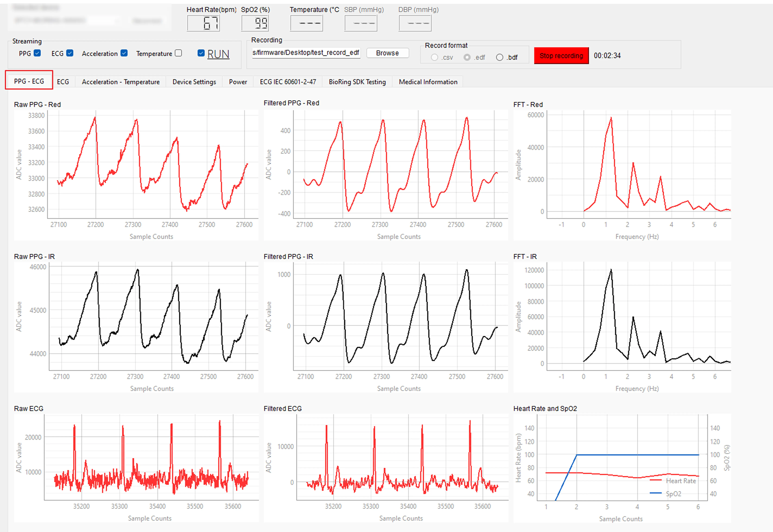Open the Device Settings tab

point(194,82)
